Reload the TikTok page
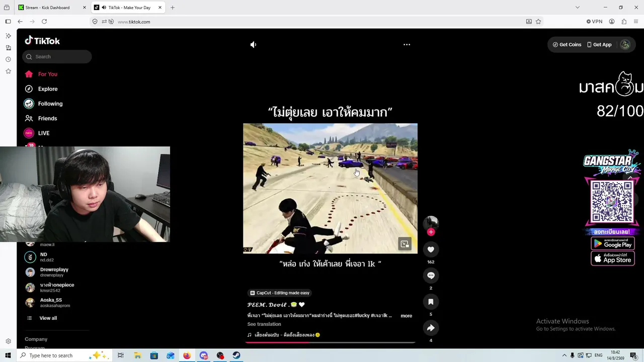This screenshot has height=362, width=644. 44,22
